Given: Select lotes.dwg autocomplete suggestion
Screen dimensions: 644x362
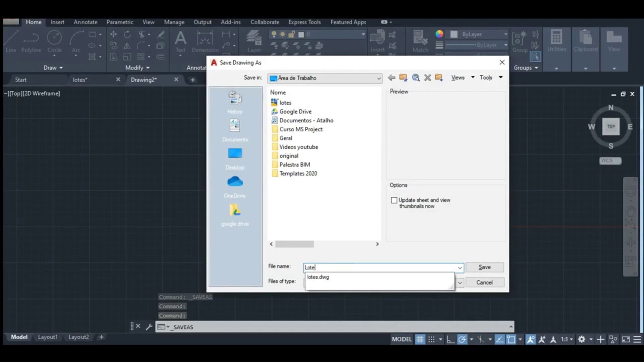Looking at the screenshot, I should point(318,277).
